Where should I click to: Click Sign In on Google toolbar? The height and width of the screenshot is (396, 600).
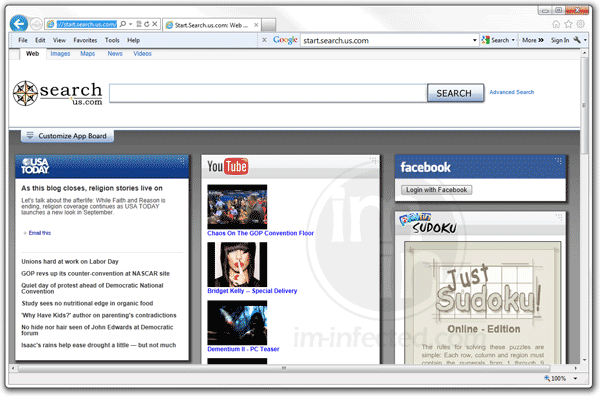point(560,40)
